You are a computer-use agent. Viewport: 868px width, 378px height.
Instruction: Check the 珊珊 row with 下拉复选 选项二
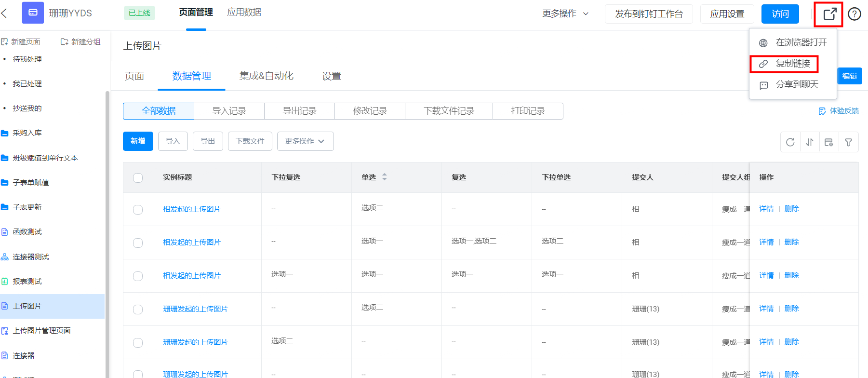(138, 342)
